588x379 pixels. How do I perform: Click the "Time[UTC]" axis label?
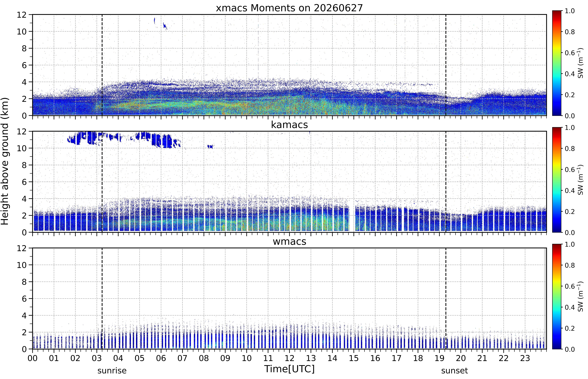pos(289,369)
